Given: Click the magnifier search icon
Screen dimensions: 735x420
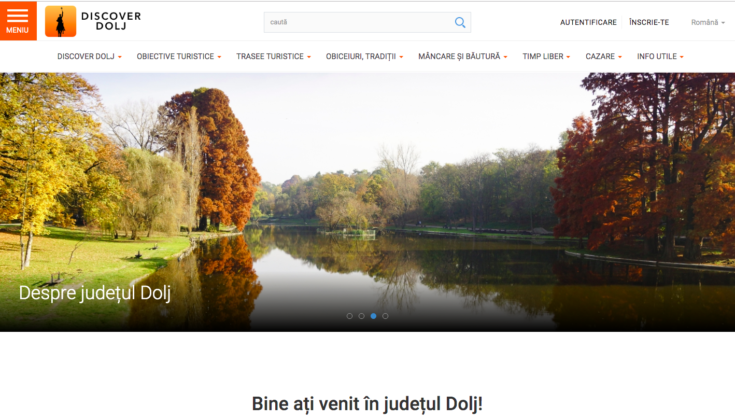Looking at the screenshot, I should (460, 22).
